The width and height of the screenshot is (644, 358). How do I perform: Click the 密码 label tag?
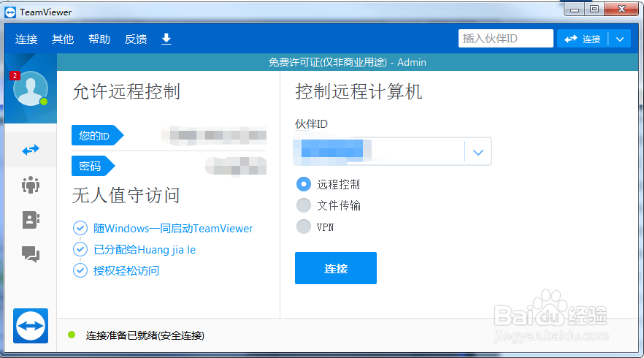pyautogui.click(x=93, y=166)
